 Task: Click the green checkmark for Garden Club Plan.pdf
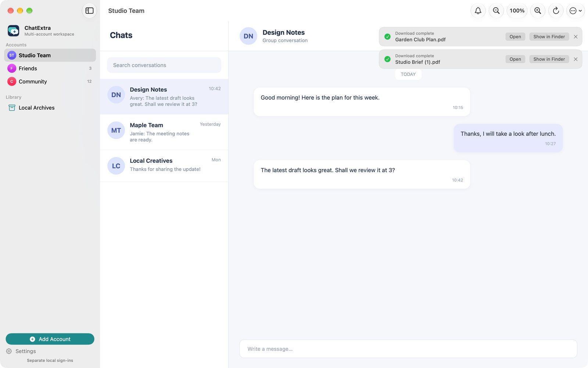[x=387, y=37]
